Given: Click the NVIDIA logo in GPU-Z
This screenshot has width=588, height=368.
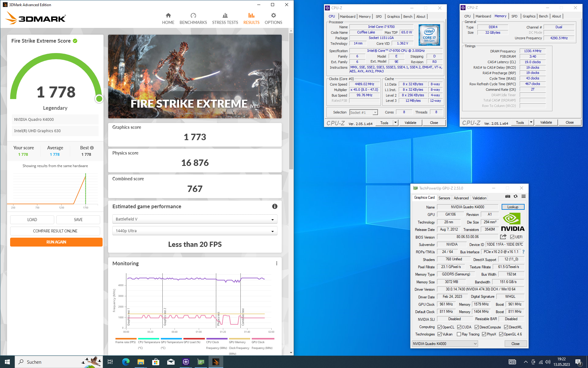Looking at the screenshot, I should point(513,222).
